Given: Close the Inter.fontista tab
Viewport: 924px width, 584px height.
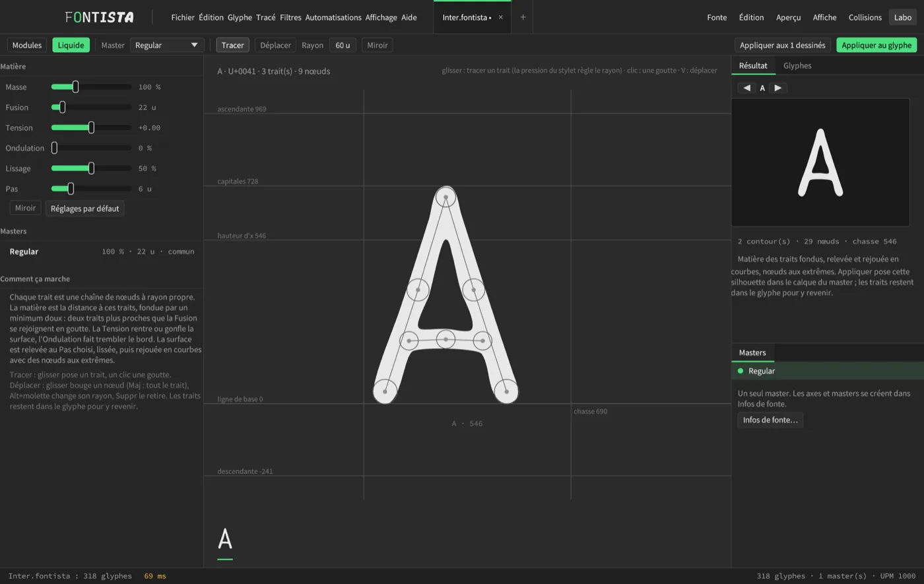Looking at the screenshot, I should coord(500,17).
